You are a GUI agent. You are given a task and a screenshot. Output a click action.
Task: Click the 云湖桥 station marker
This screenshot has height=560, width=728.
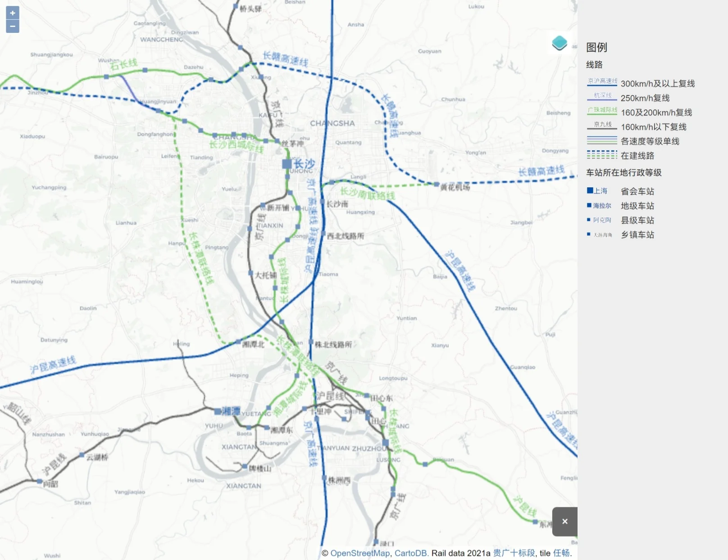click(82, 455)
